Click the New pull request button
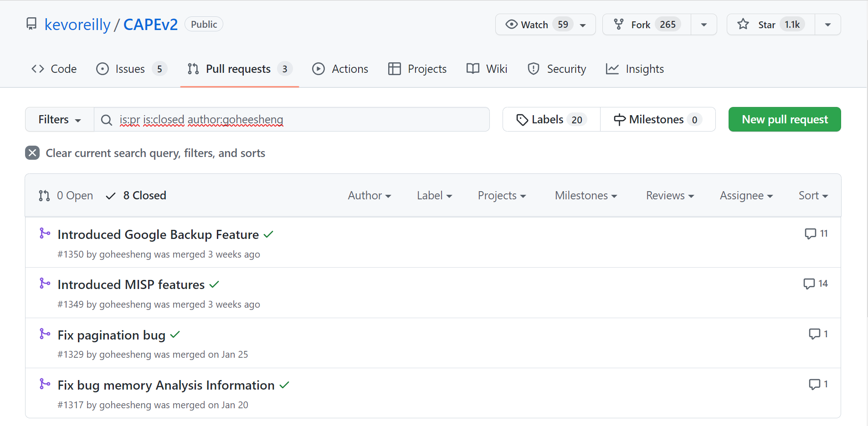This screenshot has height=426, width=868. pos(784,120)
